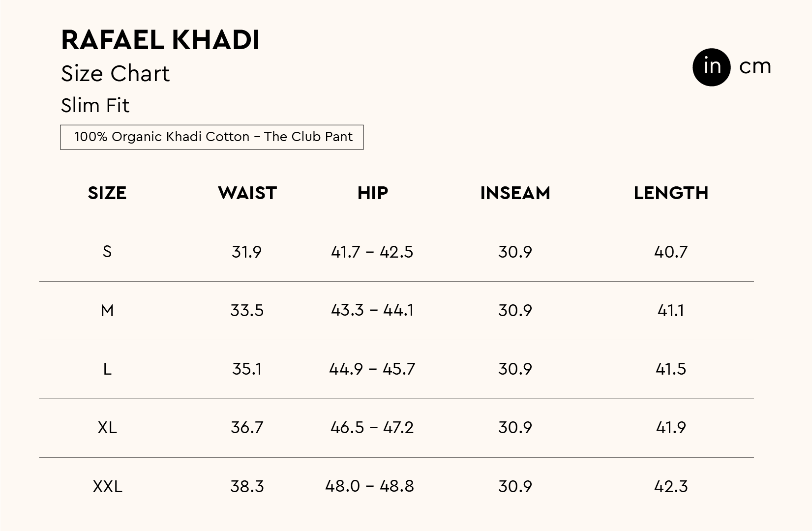Click the 100% Organic Khadi Cotton product box

tap(211, 137)
